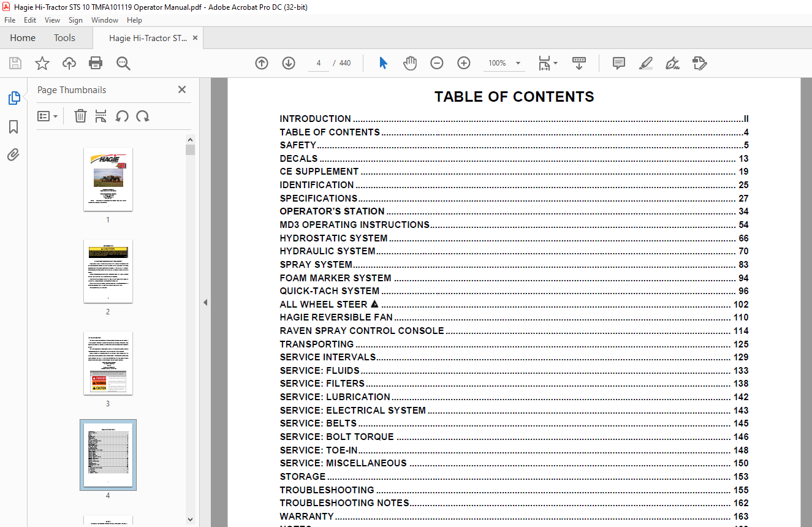Rotate page clockwise in thumbnails panel
Viewport: 812px width, 527px height.
(143, 116)
